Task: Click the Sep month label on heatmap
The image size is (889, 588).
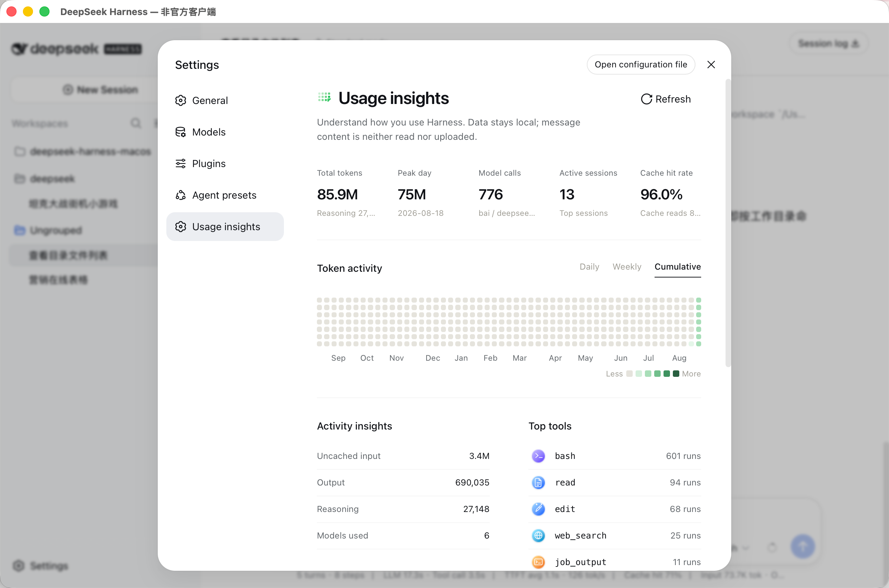Action: [338, 358]
